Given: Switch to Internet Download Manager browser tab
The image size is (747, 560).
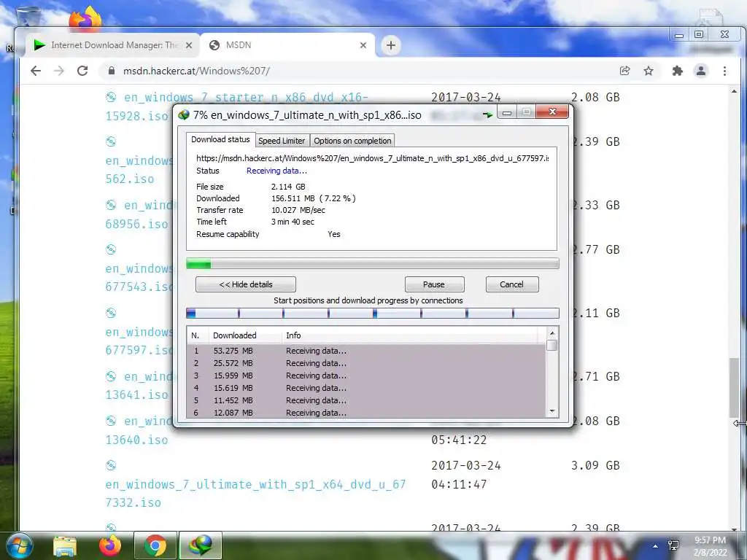Looking at the screenshot, I should click(112, 45).
